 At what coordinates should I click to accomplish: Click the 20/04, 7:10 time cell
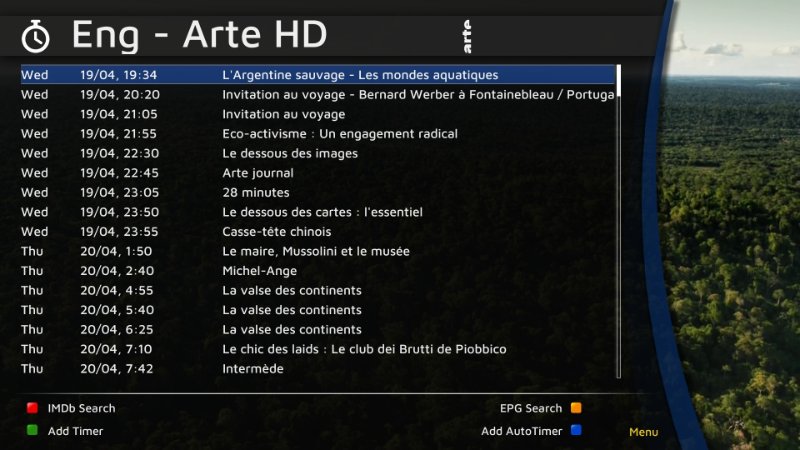click(x=116, y=349)
